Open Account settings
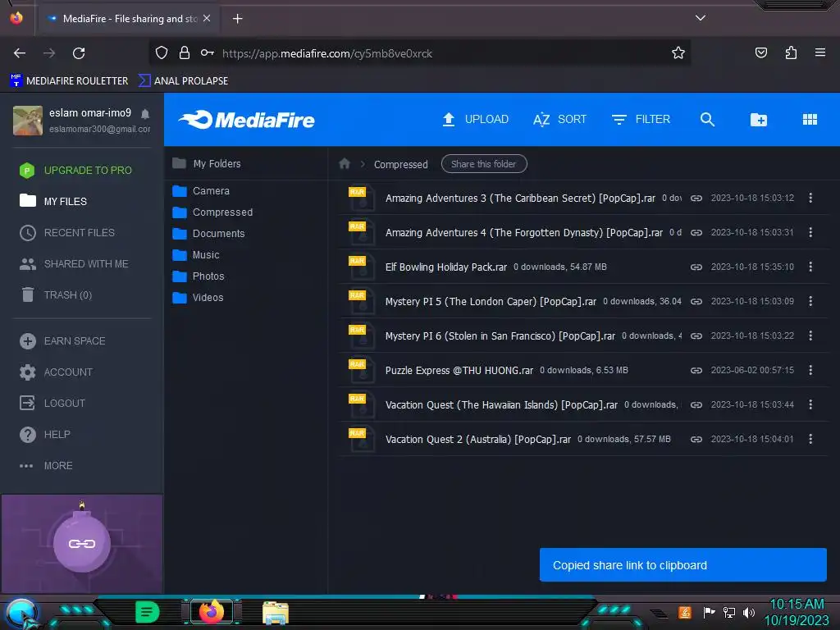Screen dimensions: 840x630 coord(57,372)
